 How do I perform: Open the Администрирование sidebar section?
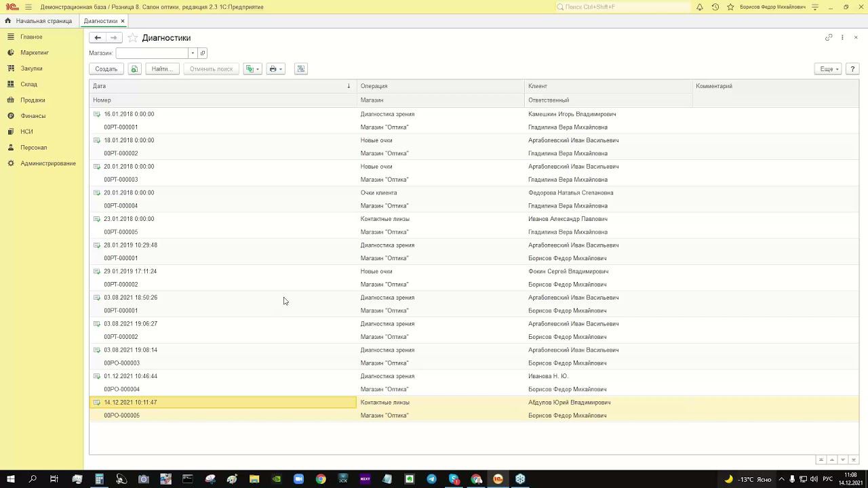tap(47, 163)
